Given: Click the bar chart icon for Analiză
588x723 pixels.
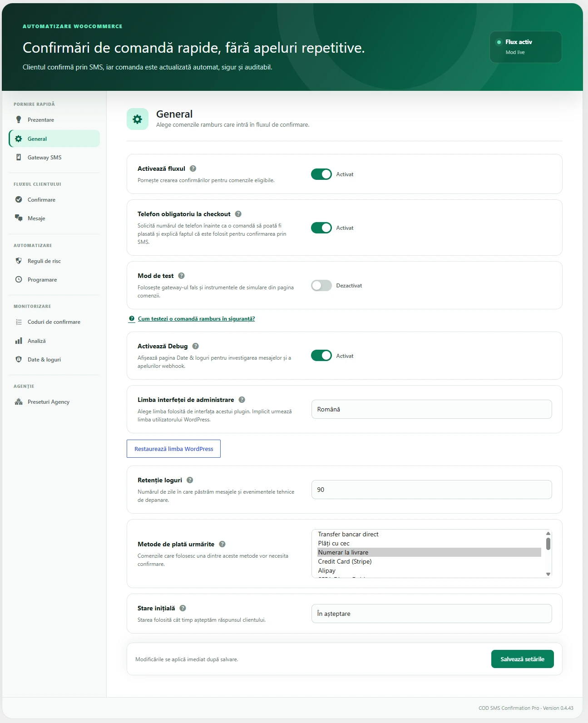Looking at the screenshot, I should pyautogui.click(x=19, y=341).
